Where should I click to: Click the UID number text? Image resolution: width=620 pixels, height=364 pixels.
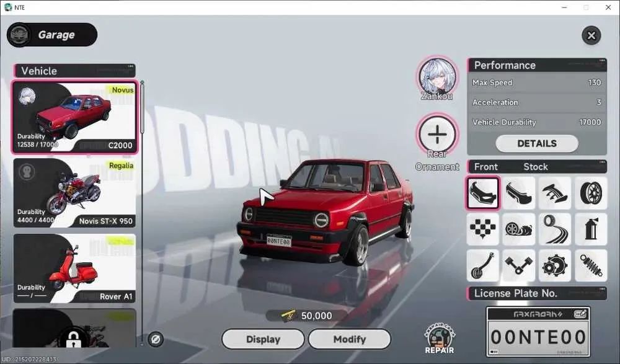[x=29, y=359]
